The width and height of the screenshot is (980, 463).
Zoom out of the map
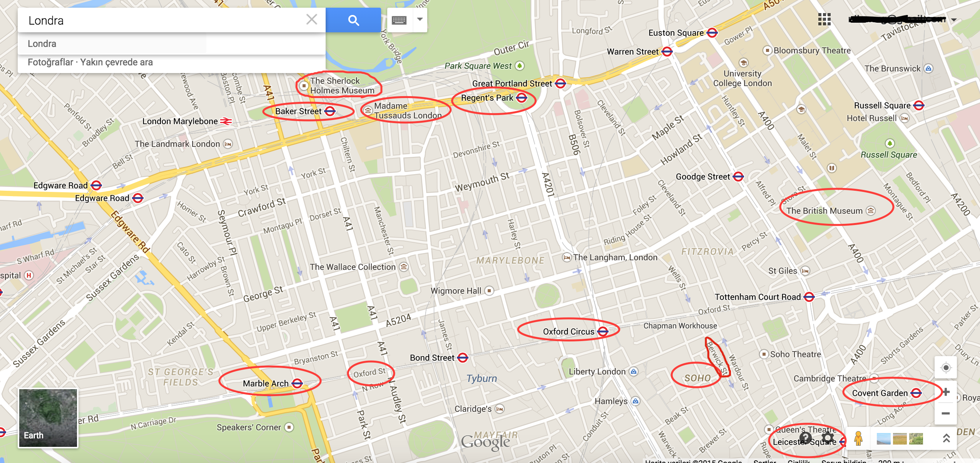click(946, 413)
